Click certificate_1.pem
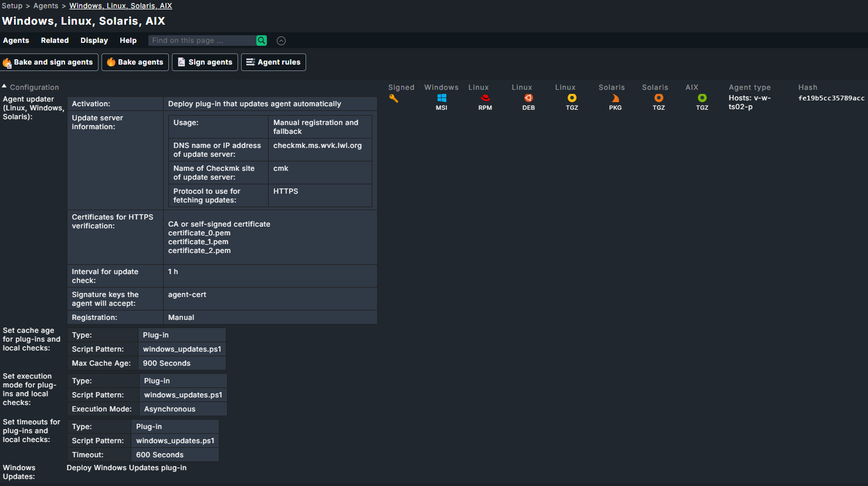This screenshot has height=486, width=868. point(198,242)
